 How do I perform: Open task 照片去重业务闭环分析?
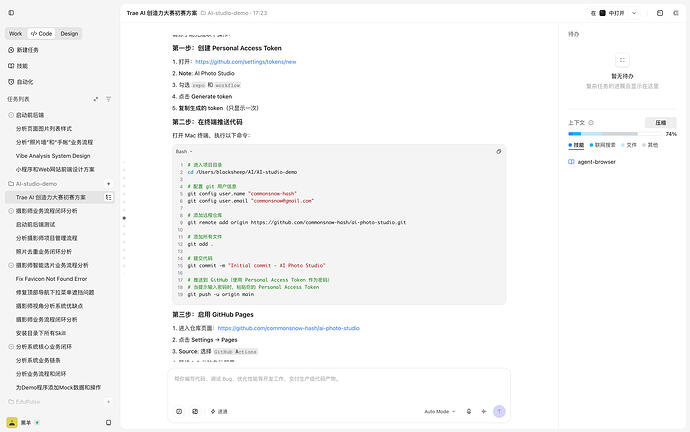(x=44, y=252)
